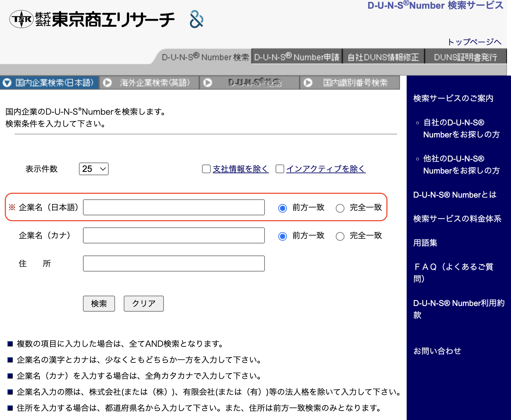The width and height of the screenshot is (511, 420).
Task: Open 検索サービスの料金体系 link
Action: (457, 219)
